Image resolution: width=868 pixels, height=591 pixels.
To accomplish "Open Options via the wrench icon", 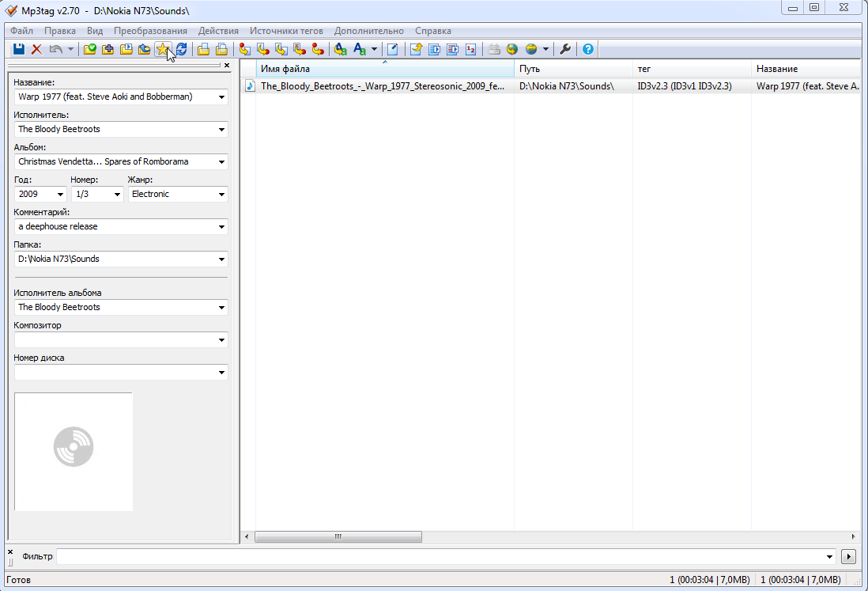I will click(x=565, y=49).
